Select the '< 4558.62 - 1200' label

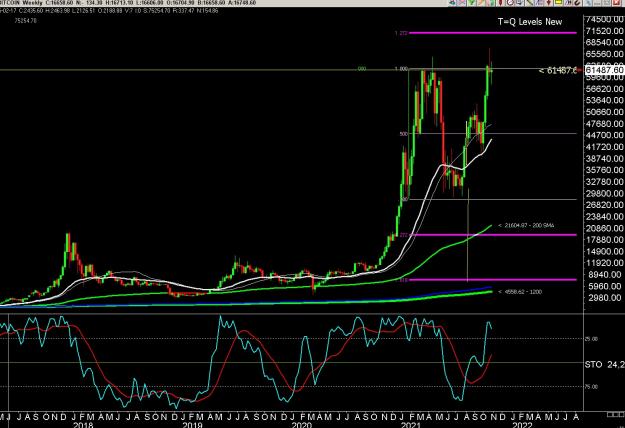coord(520,292)
